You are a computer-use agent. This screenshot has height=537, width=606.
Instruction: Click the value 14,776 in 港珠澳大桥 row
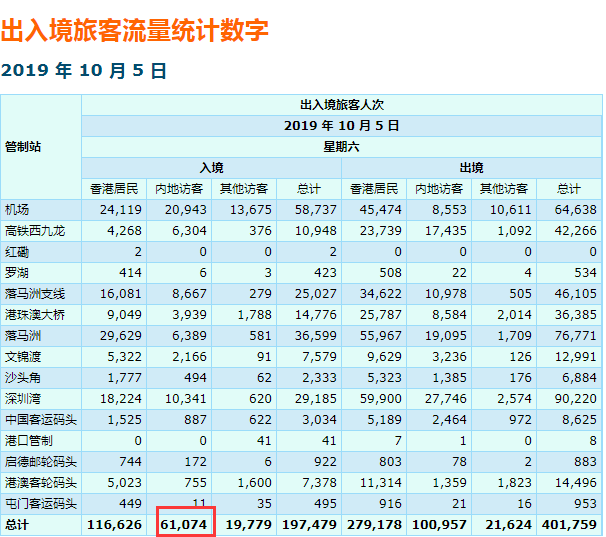tap(315, 315)
